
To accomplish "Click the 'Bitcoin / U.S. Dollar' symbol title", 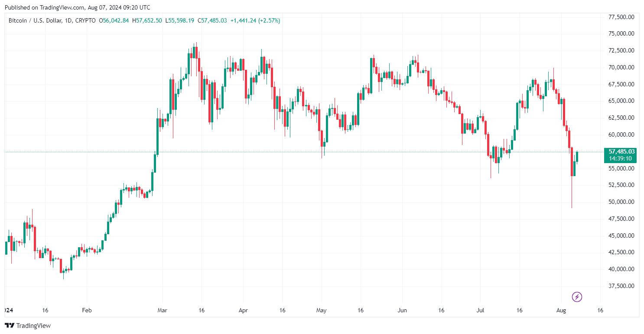I will pyautogui.click(x=36, y=20).
